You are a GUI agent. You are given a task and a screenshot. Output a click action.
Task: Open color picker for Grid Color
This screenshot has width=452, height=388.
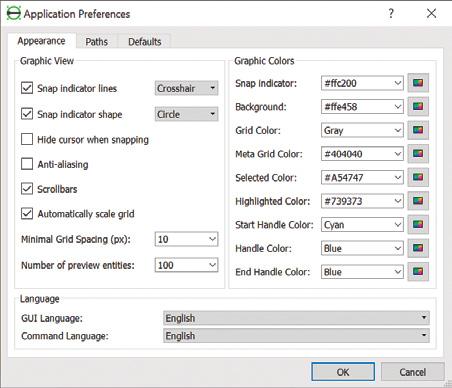(x=418, y=130)
